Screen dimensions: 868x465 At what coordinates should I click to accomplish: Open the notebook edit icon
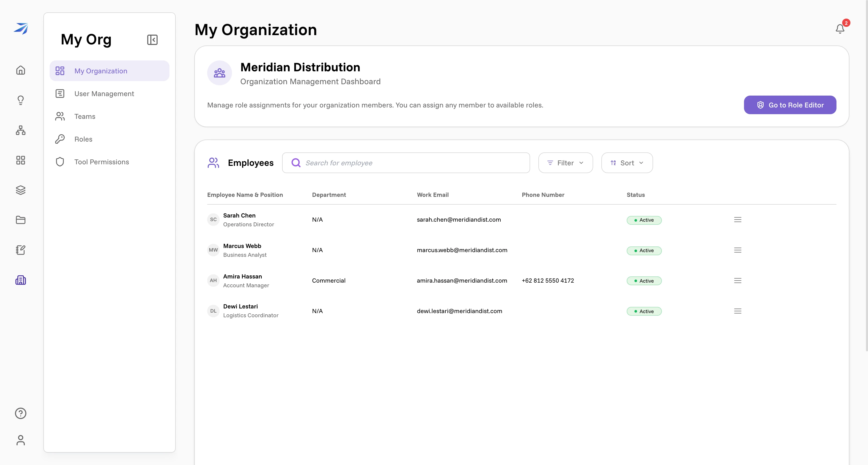click(x=21, y=250)
